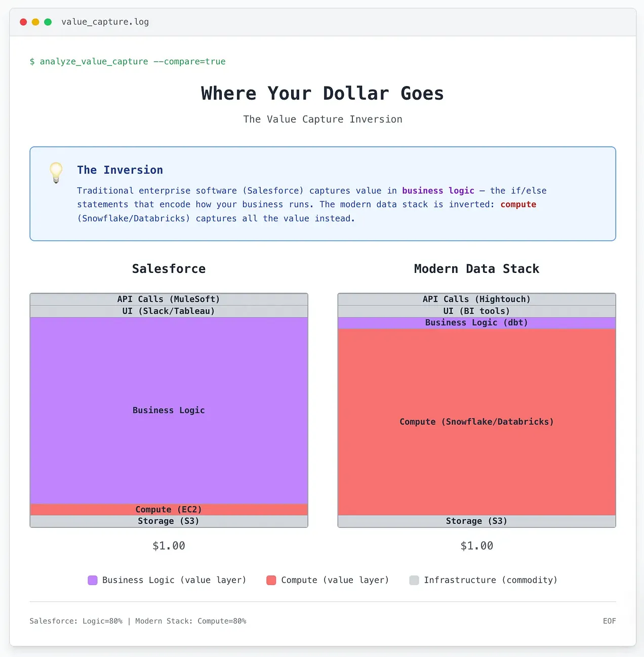
Task: Select the Compute (EC2) bar
Action: 169,510
